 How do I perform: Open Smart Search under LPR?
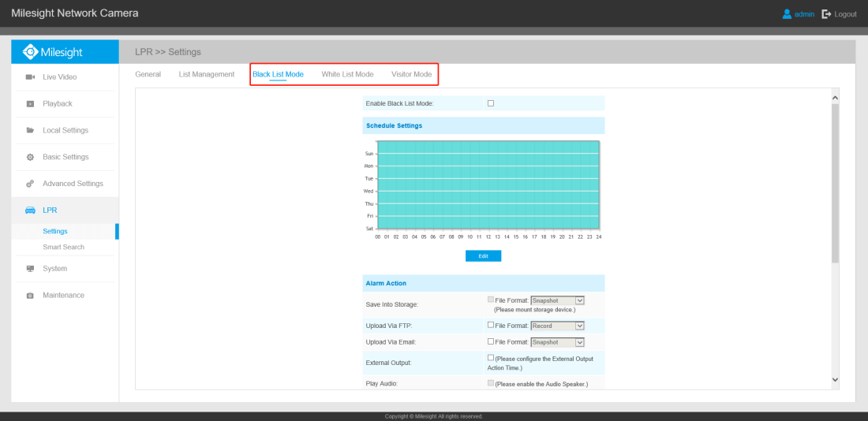63,248
